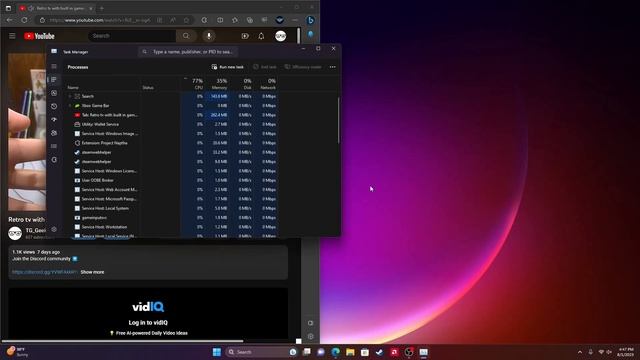Select the YouTube tab process row in Task Manager

tap(172, 115)
